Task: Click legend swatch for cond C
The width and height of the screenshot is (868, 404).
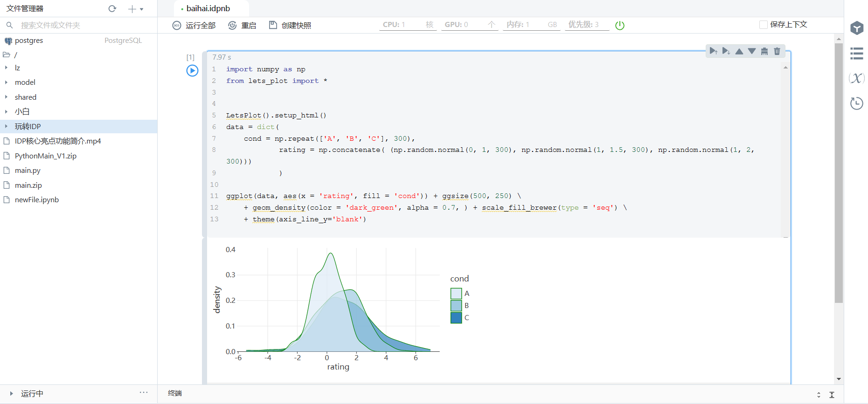Action: (x=456, y=318)
